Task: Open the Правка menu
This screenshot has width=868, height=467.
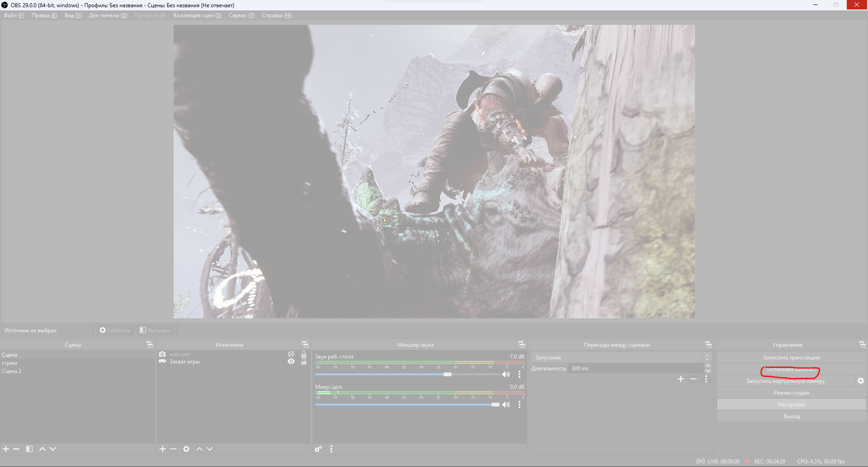Action: (44, 15)
